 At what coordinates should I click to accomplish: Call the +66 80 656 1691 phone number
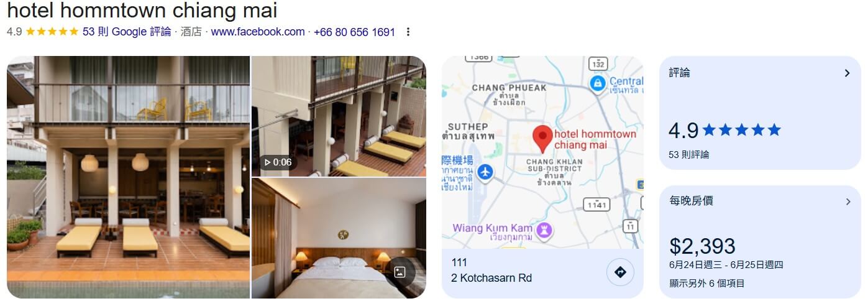pyautogui.click(x=354, y=32)
